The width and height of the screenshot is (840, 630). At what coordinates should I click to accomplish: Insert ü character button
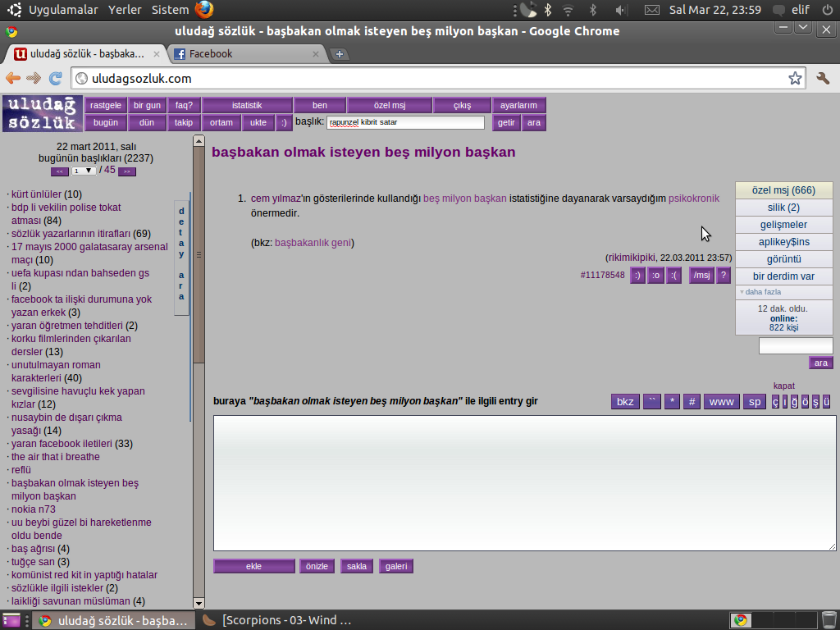(x=826, y=402)
